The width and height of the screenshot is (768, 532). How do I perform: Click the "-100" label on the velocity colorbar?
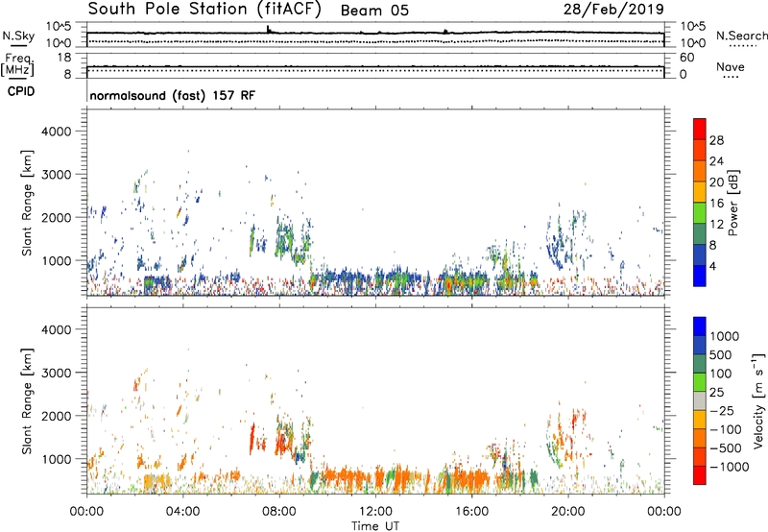726,429
